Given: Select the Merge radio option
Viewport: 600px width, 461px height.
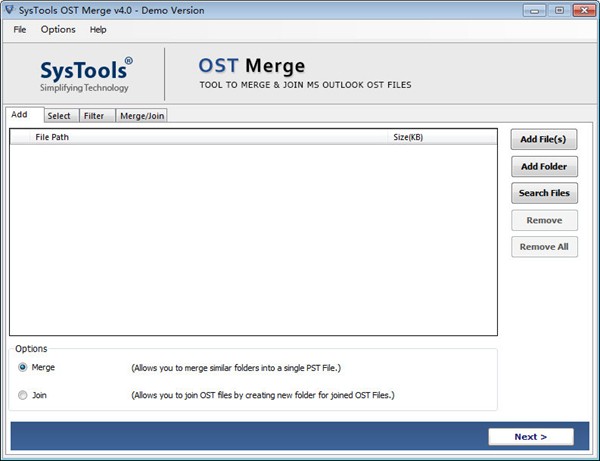Looking at the screenshot, I should [x=23, y=368].
